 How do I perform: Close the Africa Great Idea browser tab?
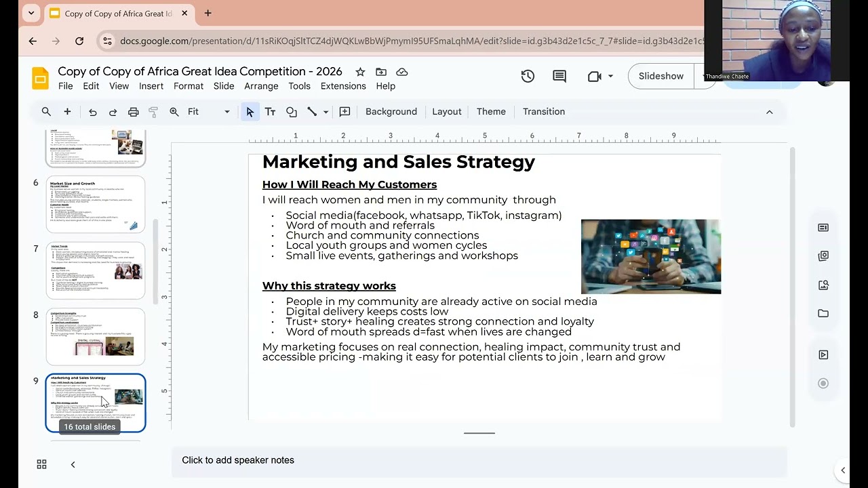tap(184, 13)
